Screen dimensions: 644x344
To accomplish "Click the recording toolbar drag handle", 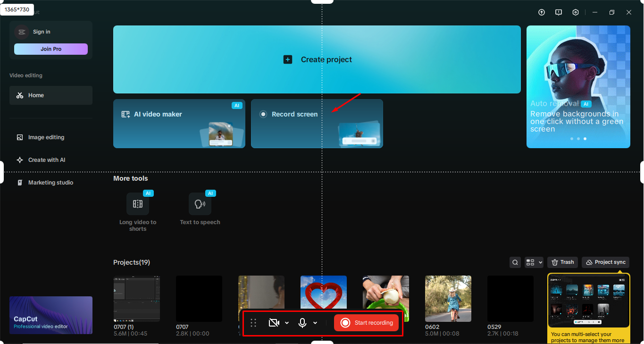I will click(253, 323).
